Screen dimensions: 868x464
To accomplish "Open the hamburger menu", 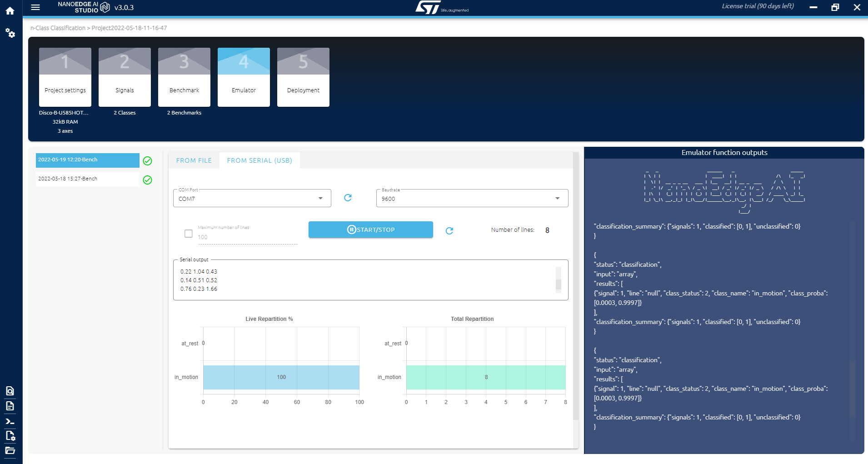I will 35,7.
